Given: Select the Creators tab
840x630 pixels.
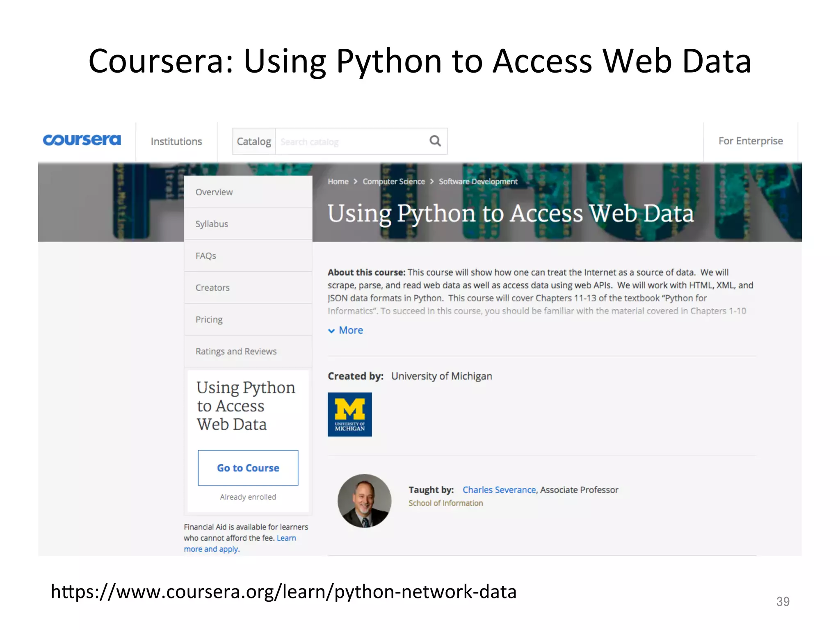Looking at the screenshot, I should (248, 288).
